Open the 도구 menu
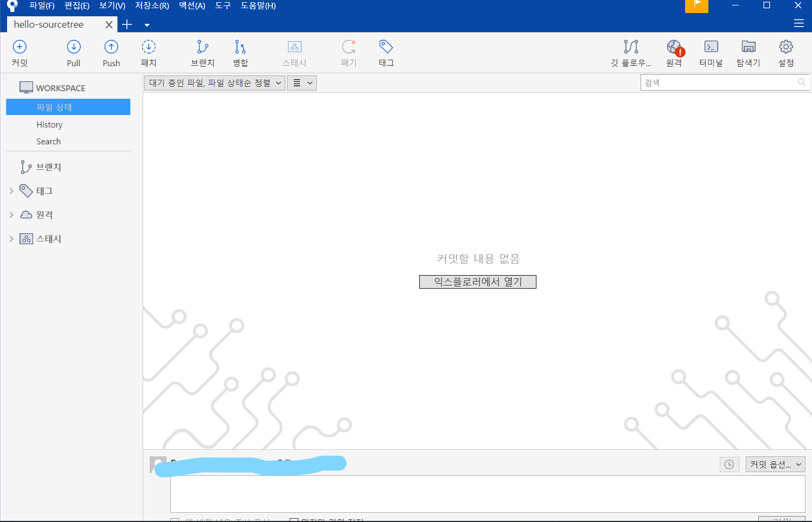This screenshot has width=812, height=522. pyautogui.click(x=223, y=6)
